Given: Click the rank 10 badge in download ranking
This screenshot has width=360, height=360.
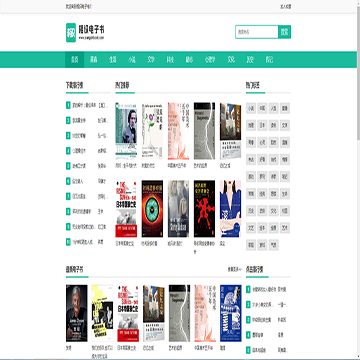Looking at the screenshot, I should (x=68, y=242).
